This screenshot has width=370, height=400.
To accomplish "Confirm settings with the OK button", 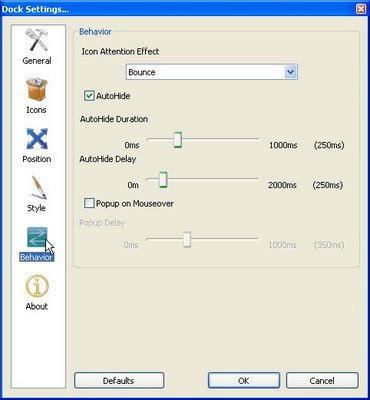I will (244, 381).
